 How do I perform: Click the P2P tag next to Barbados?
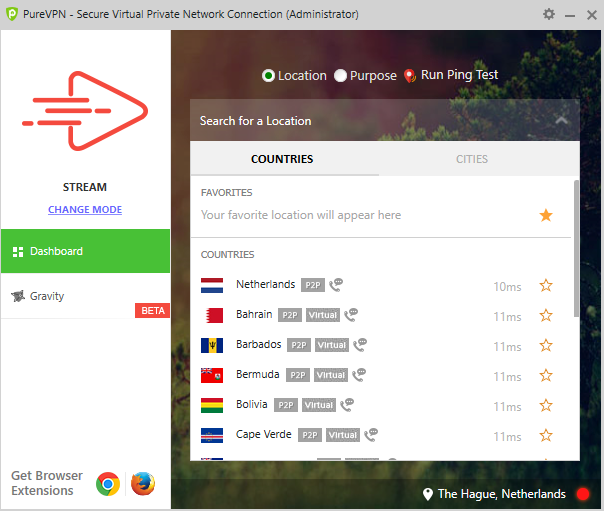click(299, 345)
